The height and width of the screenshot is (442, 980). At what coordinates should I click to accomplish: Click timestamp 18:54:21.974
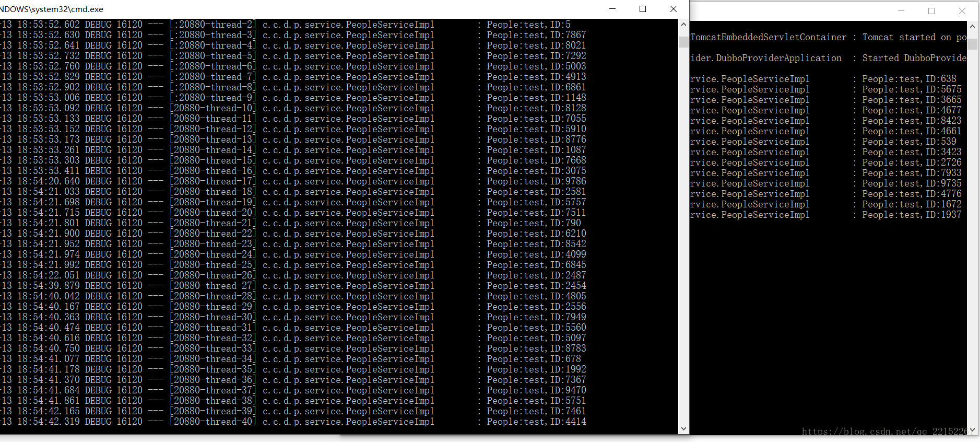(49, 254)
